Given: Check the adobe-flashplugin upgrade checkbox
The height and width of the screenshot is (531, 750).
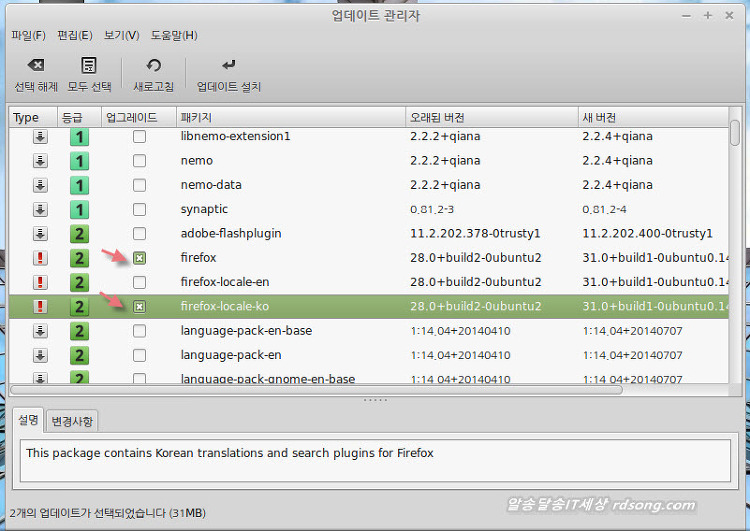Looking at the screenshot, I should click(x=140, y=233).
